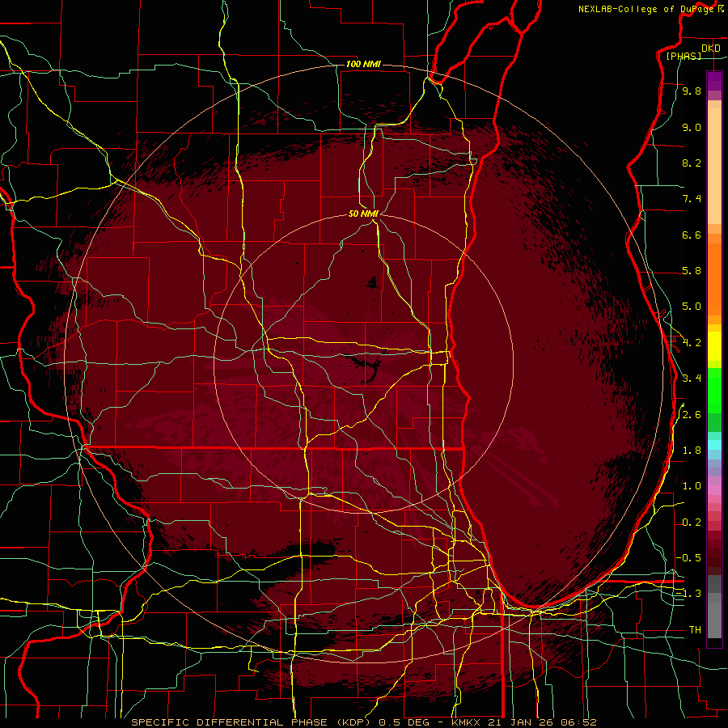Screen dimensions: 728x728
Task: Click the KMKX radar site identifier
Action: 467,722
